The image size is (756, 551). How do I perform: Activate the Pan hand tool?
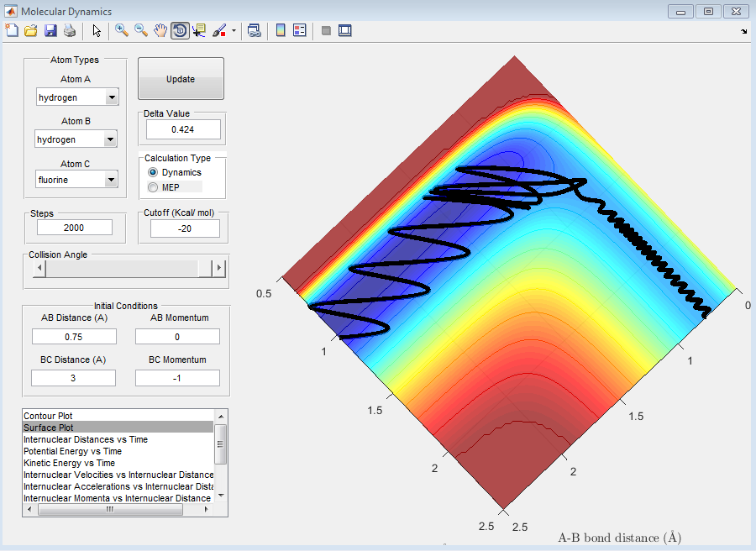[160, 31]
